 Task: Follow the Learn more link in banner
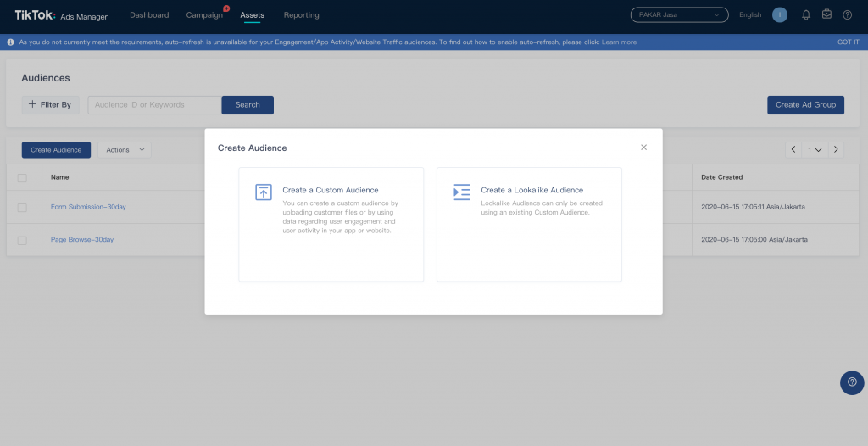619,42
